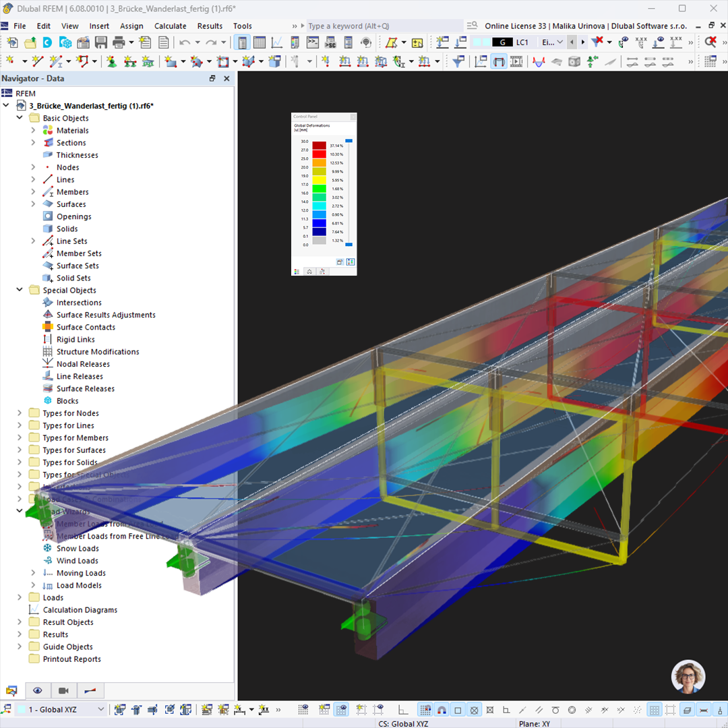728x728 pixels.
Task: Collapse the Special Objects folder
Action: [19, 290]
